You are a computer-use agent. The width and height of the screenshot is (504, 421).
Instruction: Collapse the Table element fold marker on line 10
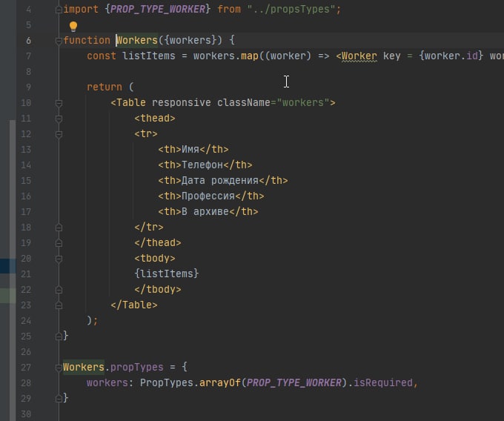coord(59,103)
